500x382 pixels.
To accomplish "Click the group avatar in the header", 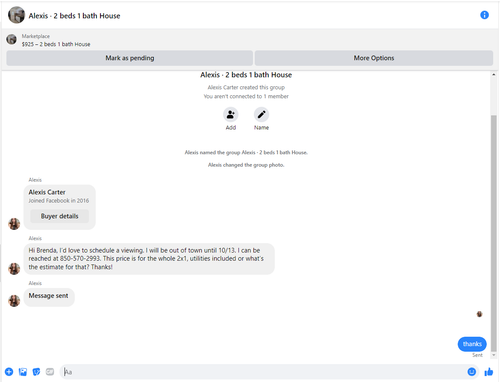I will coord(16,15).
